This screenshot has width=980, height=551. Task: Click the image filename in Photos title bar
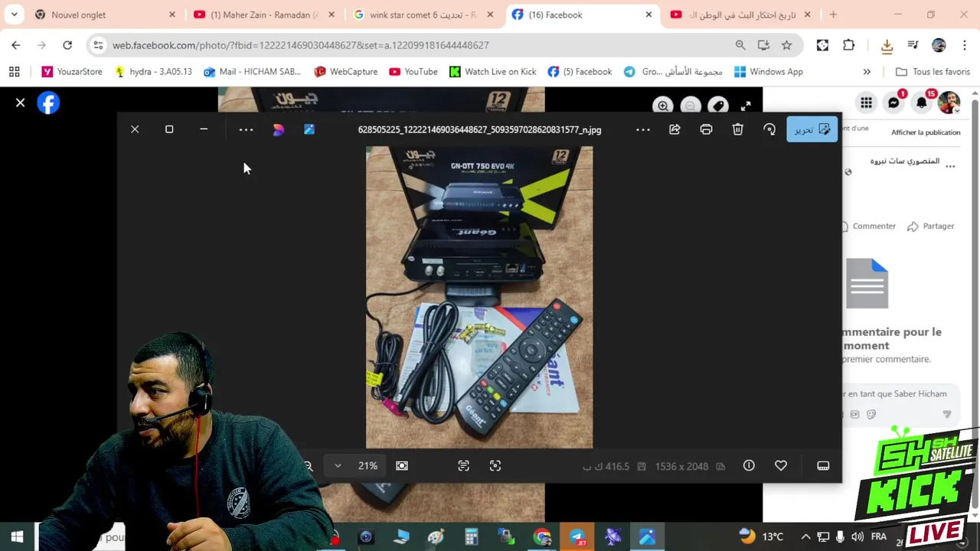479,129
